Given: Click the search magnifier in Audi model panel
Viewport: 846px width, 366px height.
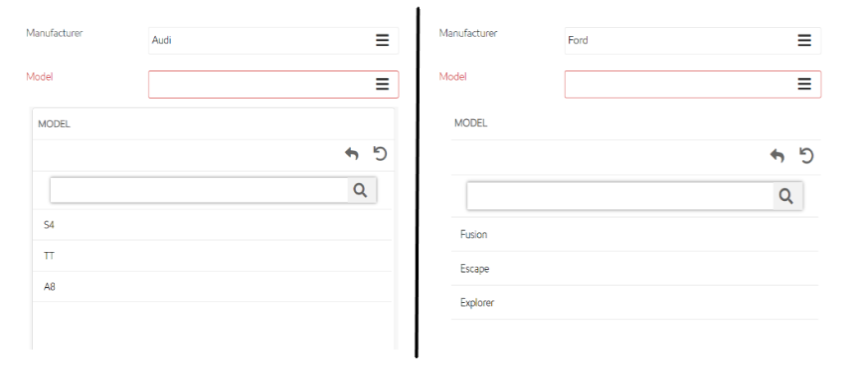Looking at the screenshot, I should tap(361, 190).
